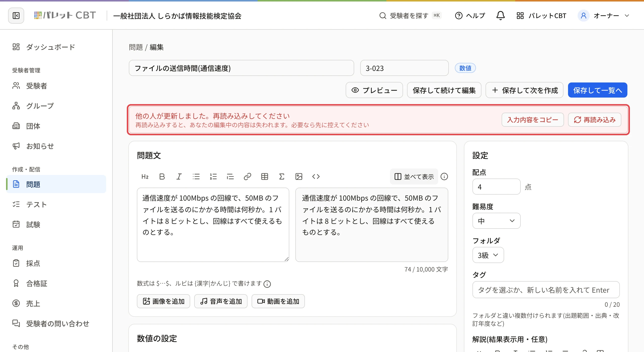Image resolution: width=644 pixels, height=352 pixels.
Task: Show info next to 並べて表示
Action: click(444, 177)
